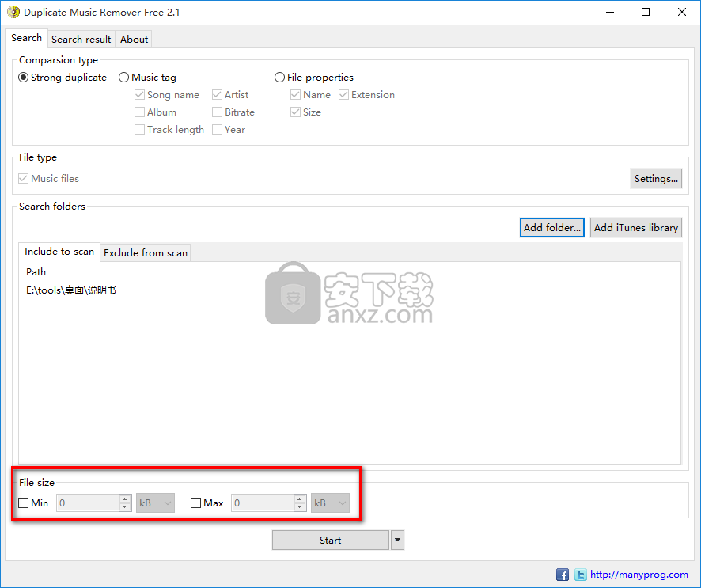The image size is (701, 588).
Task: Close the Duplicate Music Remover window
Action: [x=682, y=12]
